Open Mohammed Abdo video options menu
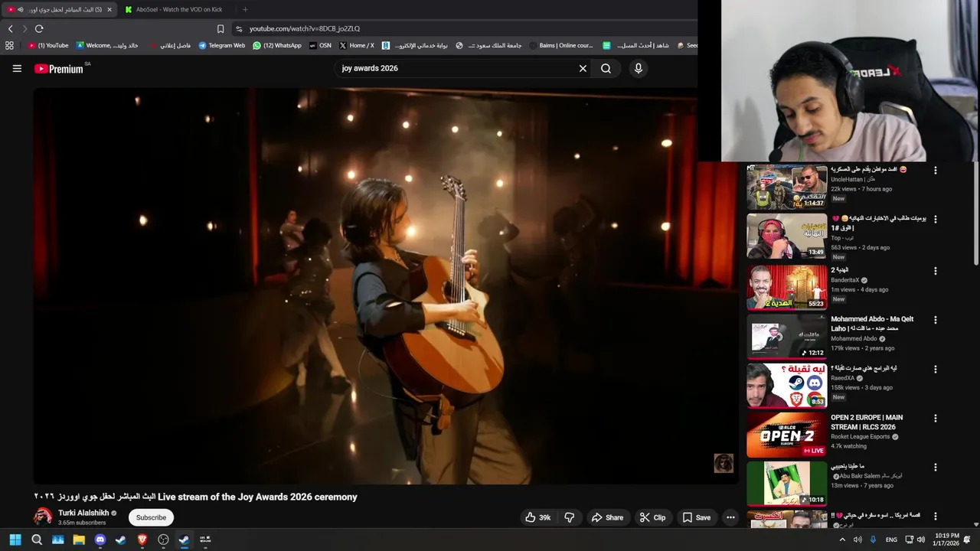 point(935,320)
